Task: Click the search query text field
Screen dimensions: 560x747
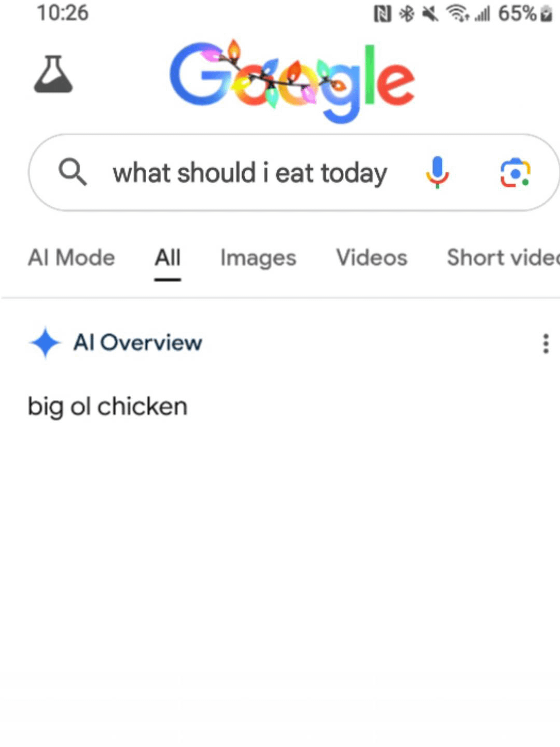Action: click(x=250, y=173)
